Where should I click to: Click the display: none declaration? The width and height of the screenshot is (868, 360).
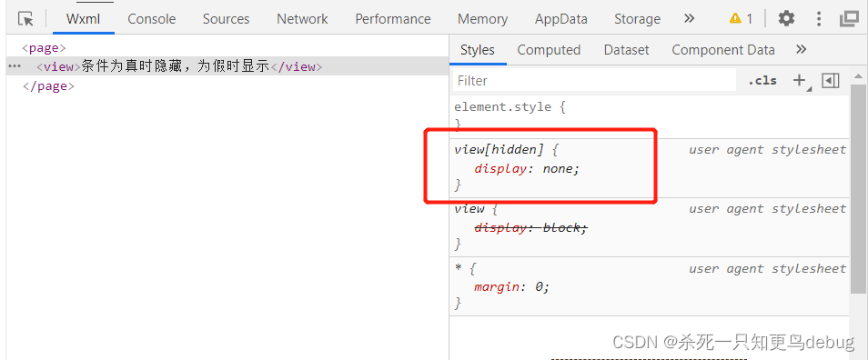(x=527, y=169)
